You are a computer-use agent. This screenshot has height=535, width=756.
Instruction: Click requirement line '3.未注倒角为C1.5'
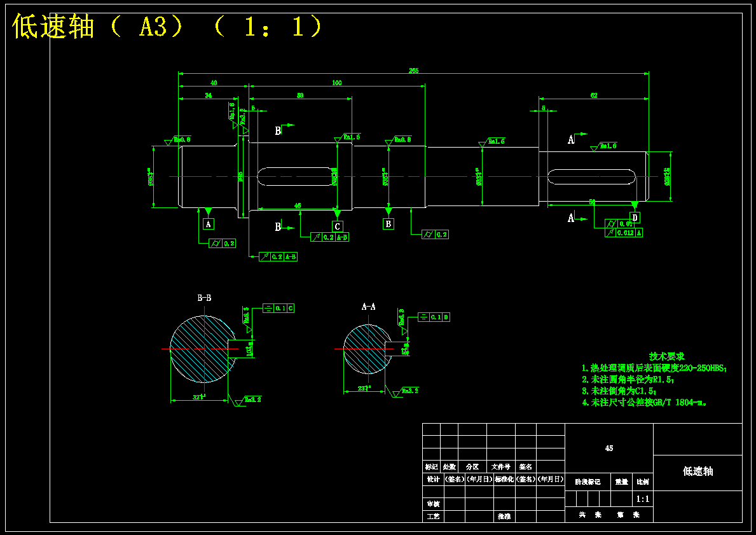click(619, 391)
